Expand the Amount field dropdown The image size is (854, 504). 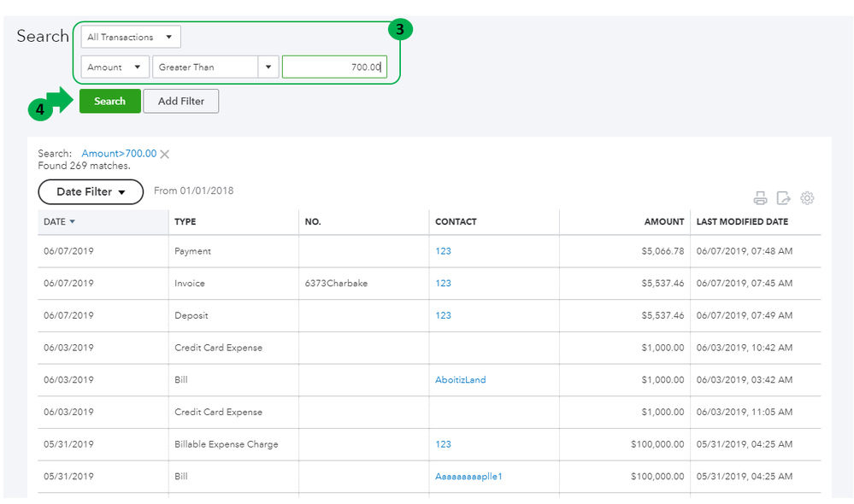[115, 67]
